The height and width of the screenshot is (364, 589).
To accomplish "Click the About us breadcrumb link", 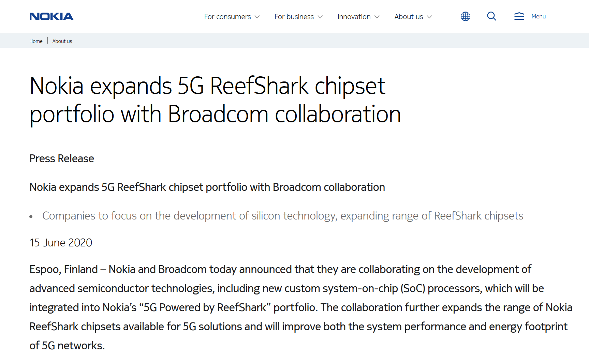I will coord(62,41).
